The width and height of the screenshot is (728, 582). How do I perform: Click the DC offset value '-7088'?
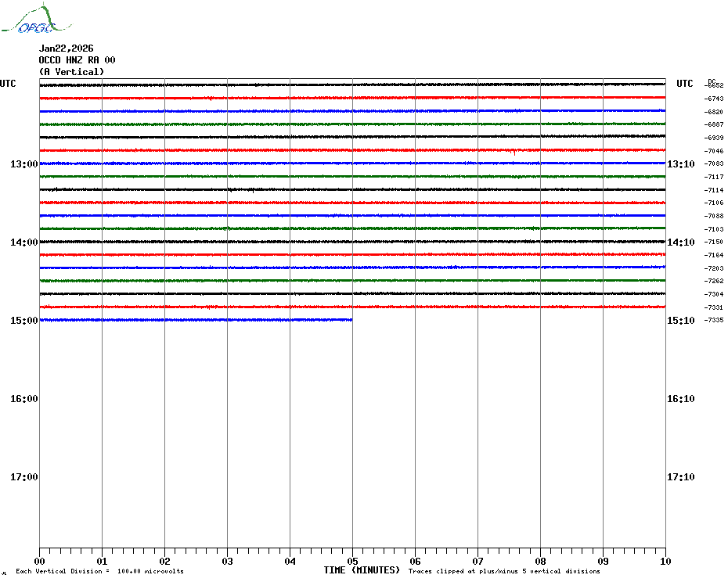(714, 216)
